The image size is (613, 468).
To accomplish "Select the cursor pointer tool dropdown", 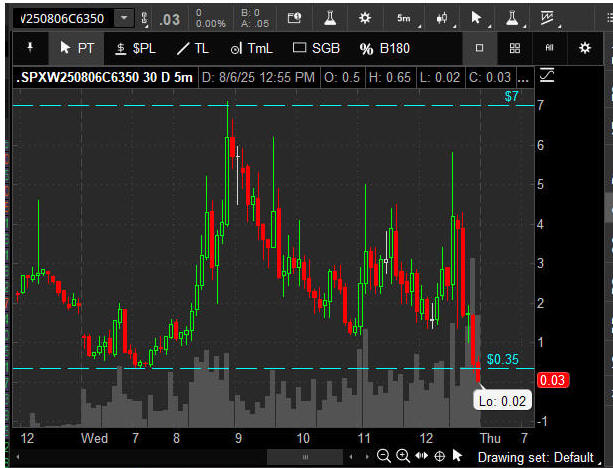I will click(480, 18).
